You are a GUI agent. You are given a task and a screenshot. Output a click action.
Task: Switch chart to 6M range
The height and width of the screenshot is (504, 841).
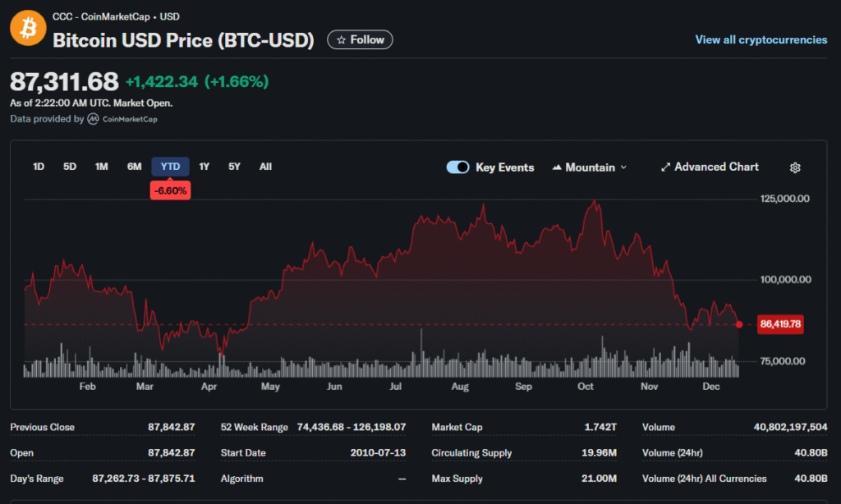click(134, 167)
